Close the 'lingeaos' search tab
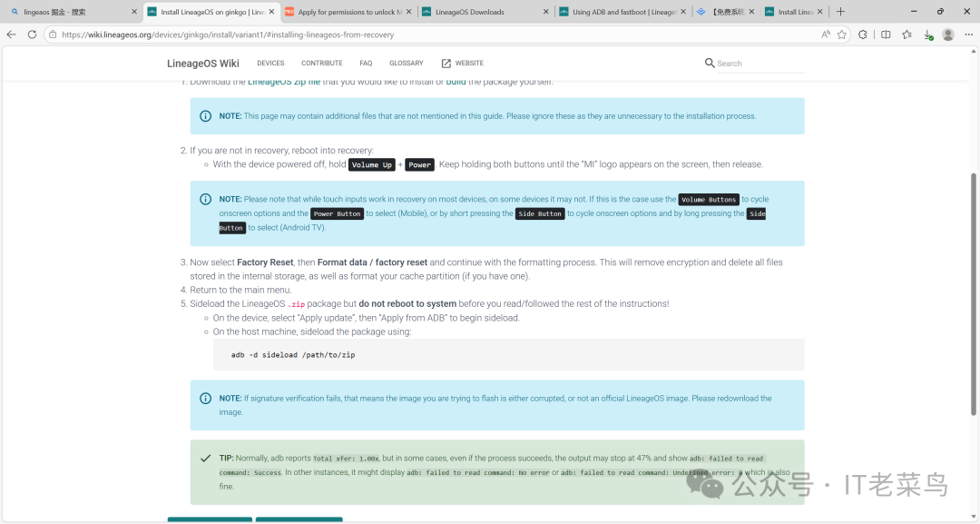Image resolution: width=980 pixels, height=524 pixels. 133,11
